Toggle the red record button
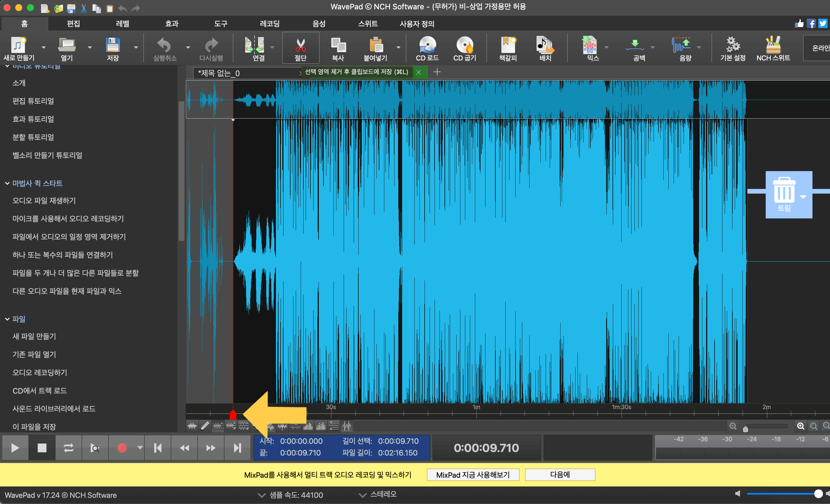This screenshot has width=830, height=504. click(x=122, y=448)
